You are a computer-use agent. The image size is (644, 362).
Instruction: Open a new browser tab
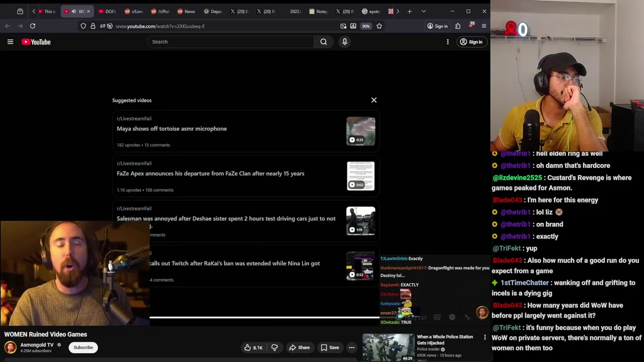point(410,11)
